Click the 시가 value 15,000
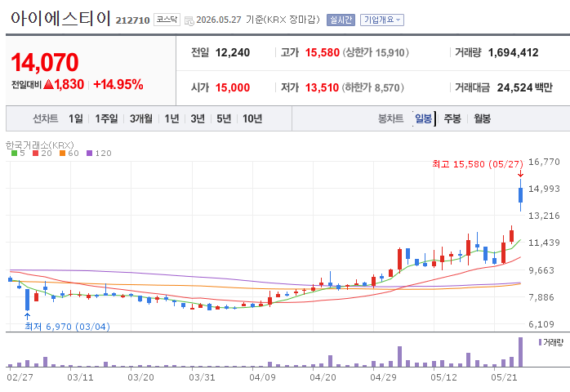 coord(233,87)
